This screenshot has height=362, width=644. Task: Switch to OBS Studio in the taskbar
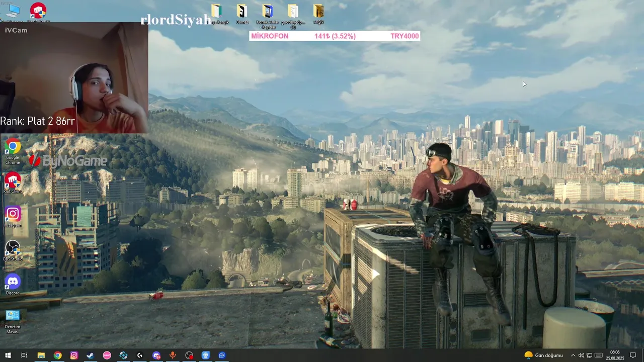coord(189,355)
